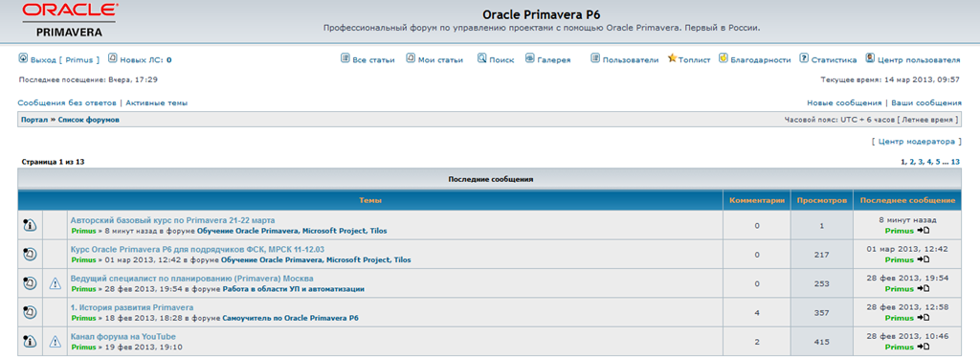Viewport: 980px width, 359px height.
Task: Open the Поиск menu link
Action: 501,60
